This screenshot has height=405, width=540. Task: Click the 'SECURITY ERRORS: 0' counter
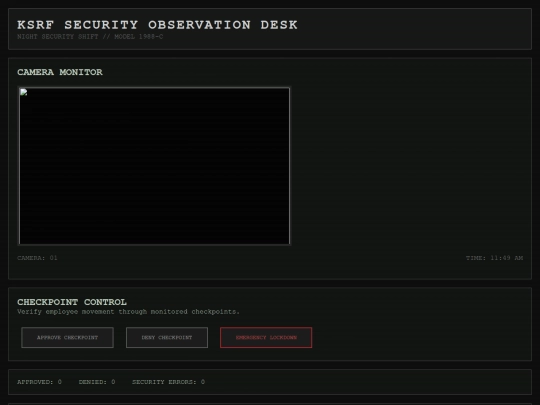168,382
